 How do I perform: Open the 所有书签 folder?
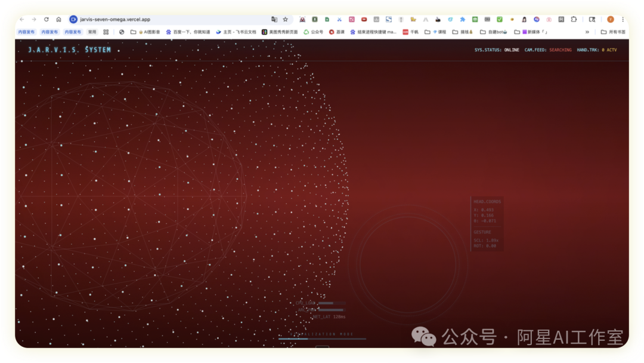(613, 32)
